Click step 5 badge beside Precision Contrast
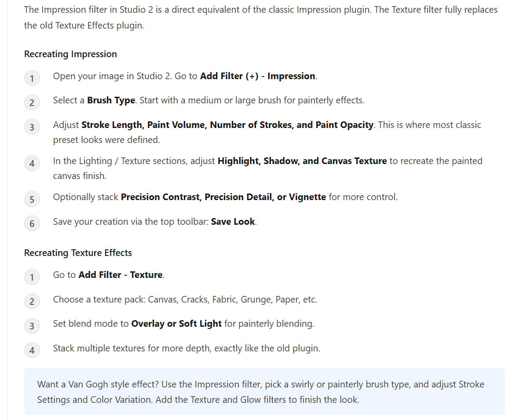Image resolution: width=519 pixels, height=420 pixels. pos(32,199)
